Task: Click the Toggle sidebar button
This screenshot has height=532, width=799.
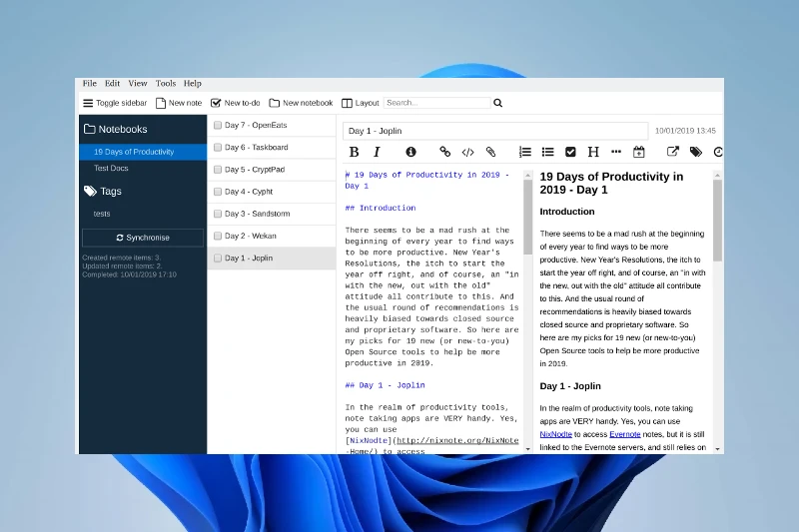Action: (x=115, y=103)
